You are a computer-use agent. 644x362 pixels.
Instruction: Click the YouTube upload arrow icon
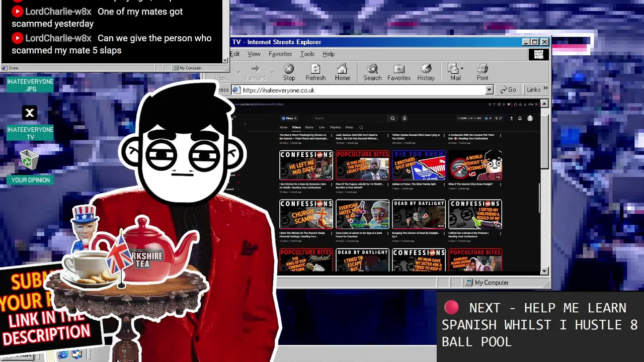[511, 118]
